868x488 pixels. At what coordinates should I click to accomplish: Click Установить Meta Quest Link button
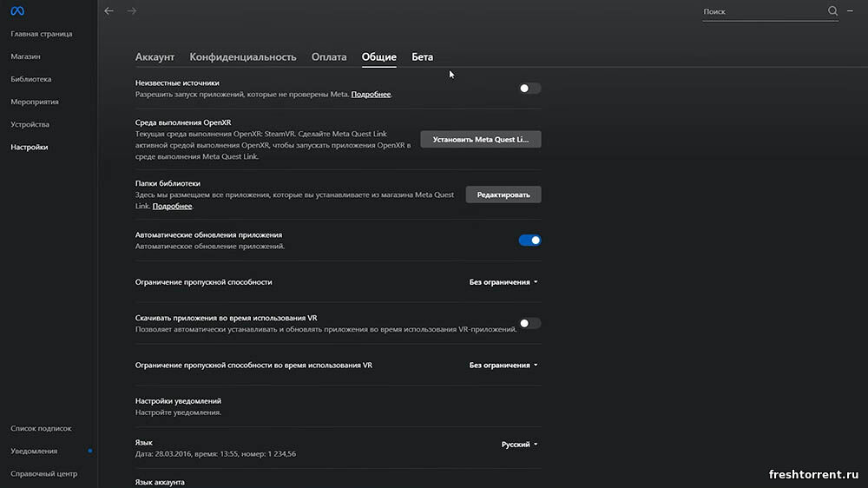481,140
